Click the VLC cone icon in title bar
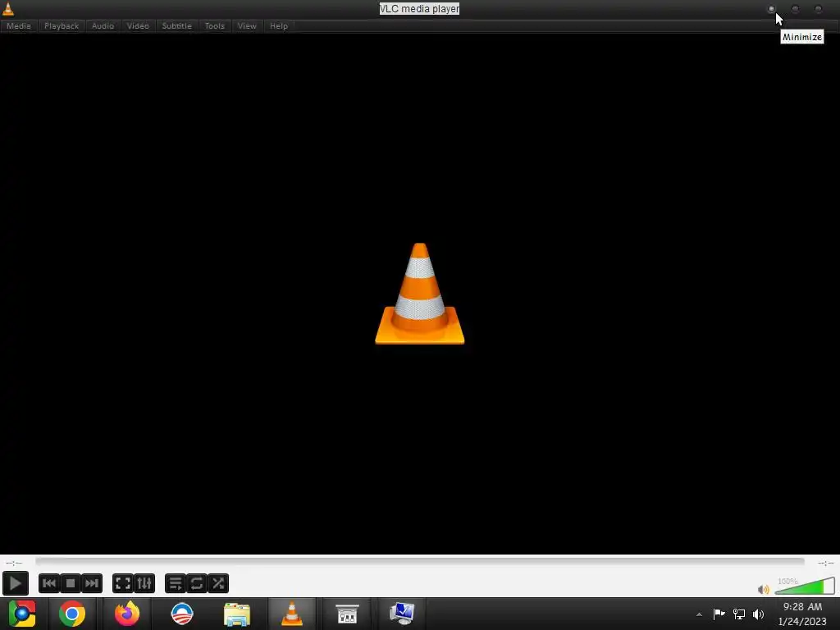Image resolution: width=840 pixels, height=630 pixels. [8, 8]
